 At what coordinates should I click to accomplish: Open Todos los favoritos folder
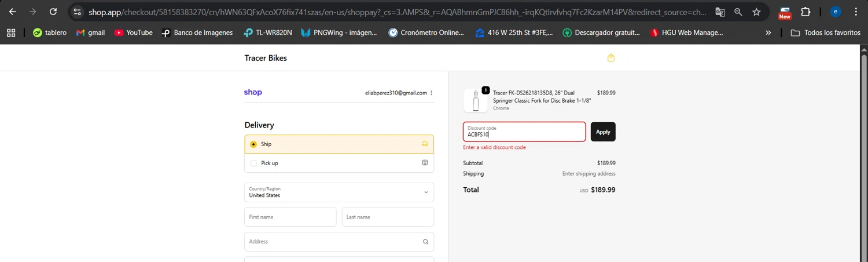(826, 33)
